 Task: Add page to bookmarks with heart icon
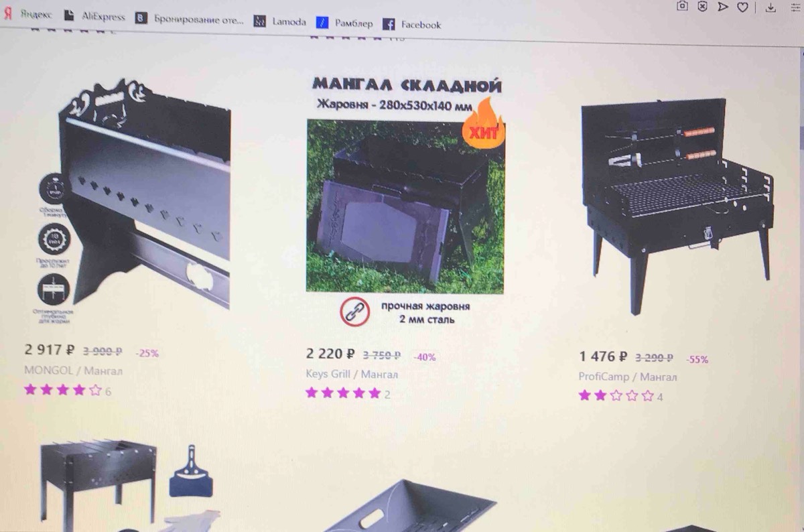click(x=742, y=7)
